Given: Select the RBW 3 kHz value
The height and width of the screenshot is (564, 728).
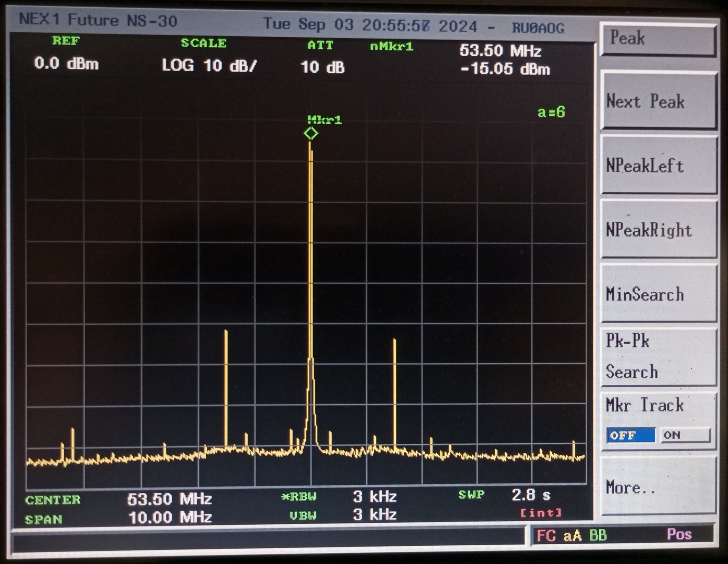Looking at the screenshot, I should pos(375,496).
